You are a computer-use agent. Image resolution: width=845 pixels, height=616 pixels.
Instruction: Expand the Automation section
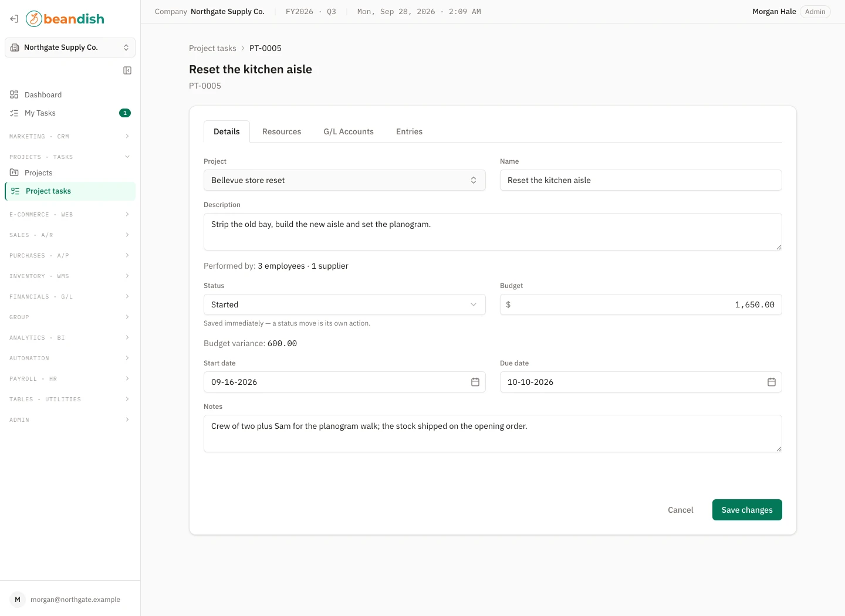(70, 358)
